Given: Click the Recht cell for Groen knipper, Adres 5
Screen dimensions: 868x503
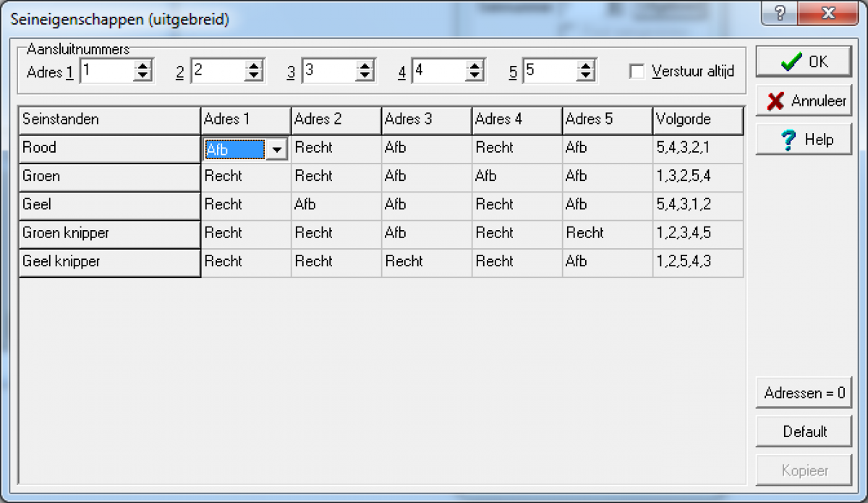Looking at the screenshot, I should pos(608,234).
